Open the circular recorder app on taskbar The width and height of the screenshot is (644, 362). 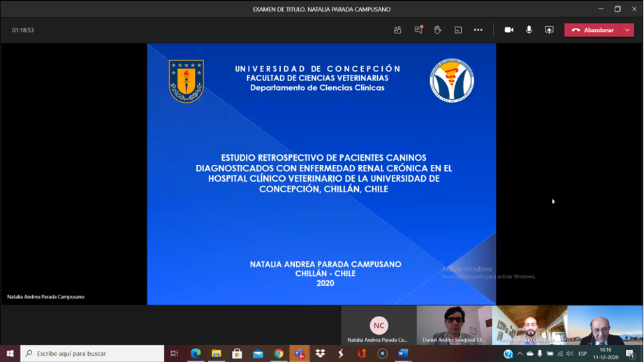[x=382, y=354]
